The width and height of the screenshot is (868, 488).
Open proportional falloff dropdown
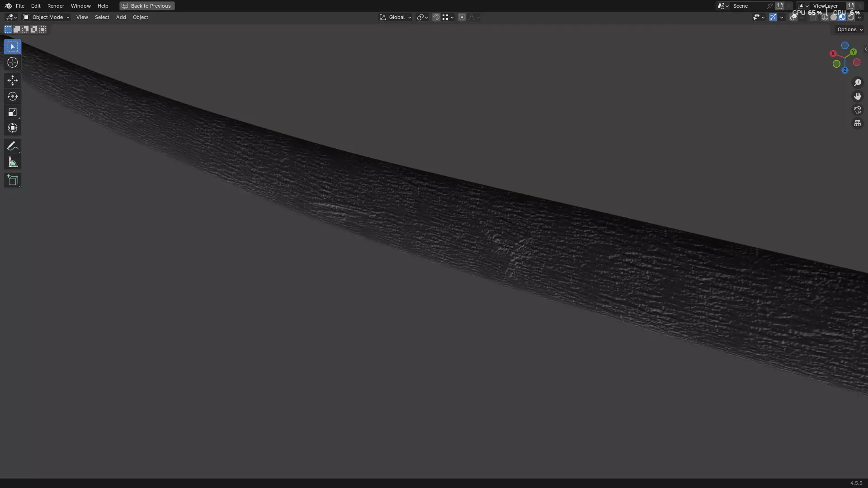(473, 17)
